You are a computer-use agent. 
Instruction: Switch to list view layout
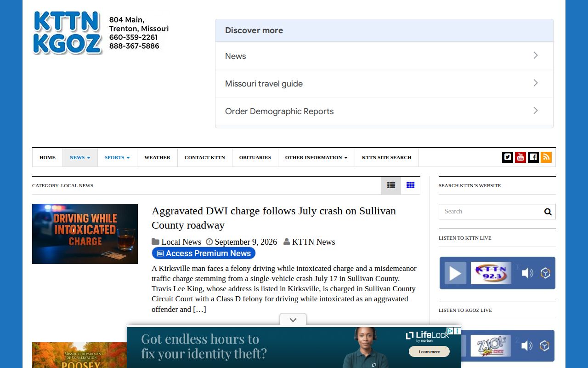point(391,185)
